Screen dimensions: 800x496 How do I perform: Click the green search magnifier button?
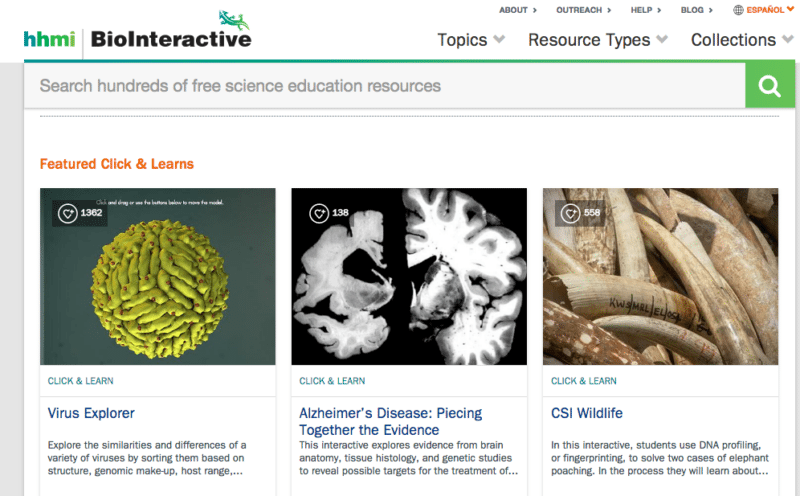coord(769,86)
